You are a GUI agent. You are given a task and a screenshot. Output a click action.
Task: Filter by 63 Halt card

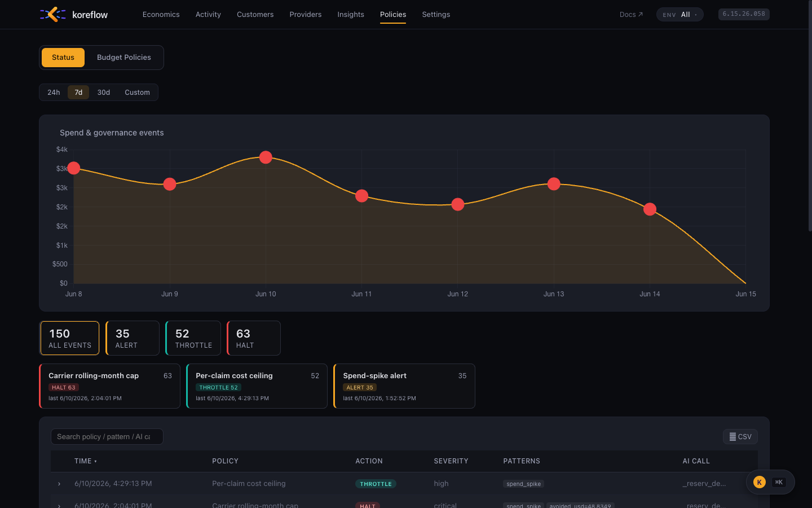pos(254,338)
